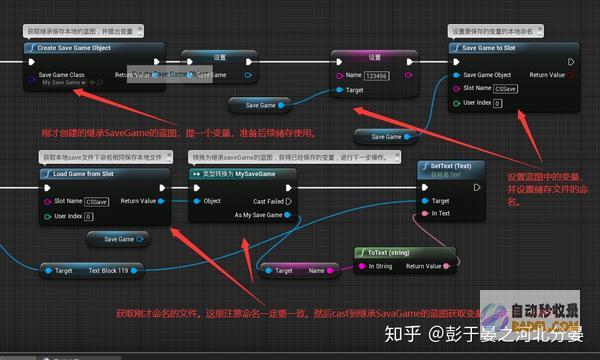Click exec input pin of Create Save Game Object
Viewport: 600px width, 360px height.
(32, 62)
